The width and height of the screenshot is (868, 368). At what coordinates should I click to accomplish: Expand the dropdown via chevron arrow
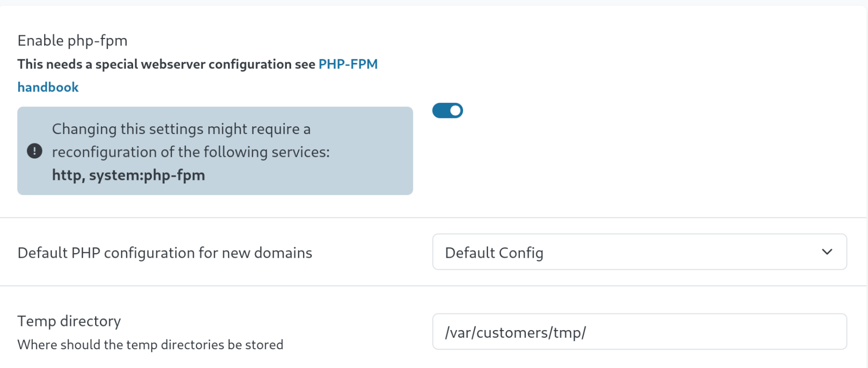pyautogui.click(x=827, y=252)
